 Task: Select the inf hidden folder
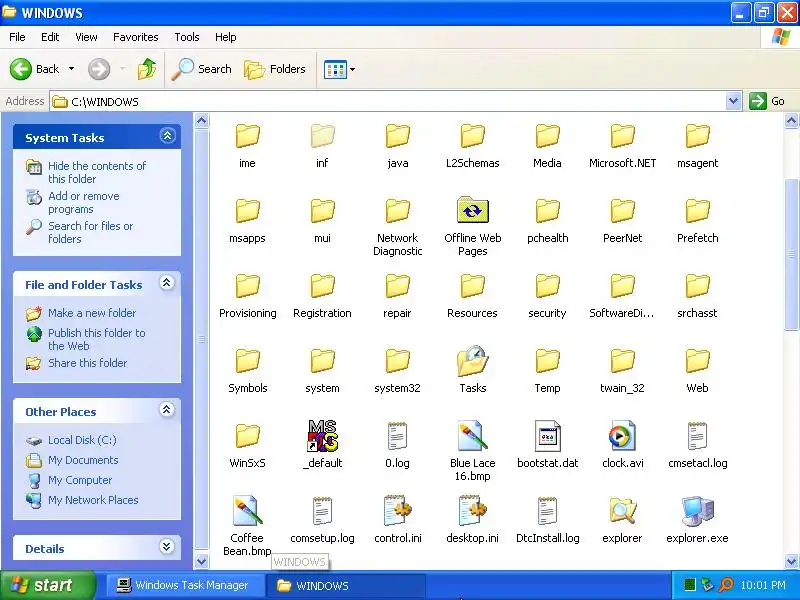(322, 136)
